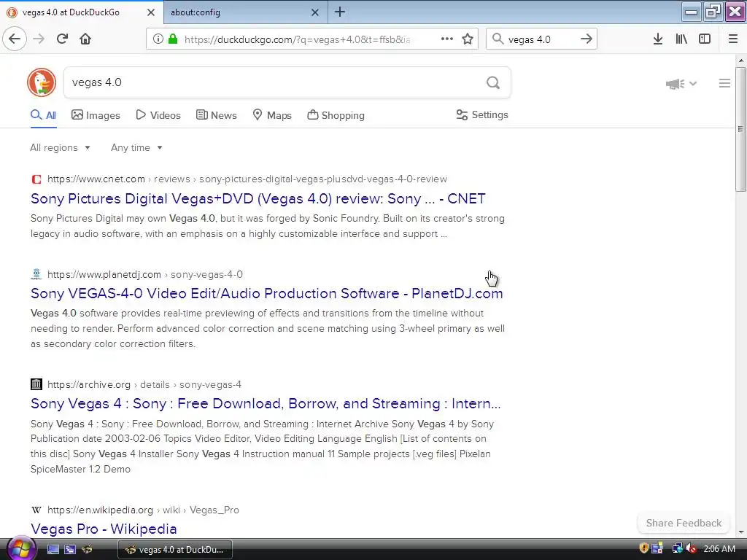Close the vegas 4.0 at DuckDuckGo tab
747x560 pixels.
pos(150,12)
